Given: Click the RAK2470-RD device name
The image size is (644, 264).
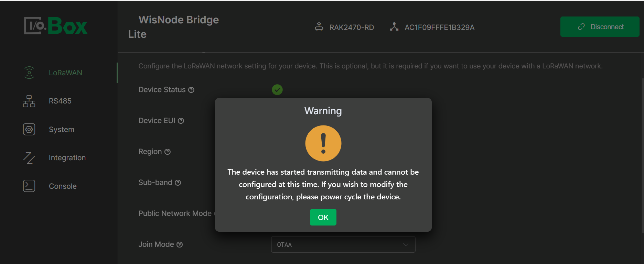Looking at the screenshot, I should tap(352, 27).
